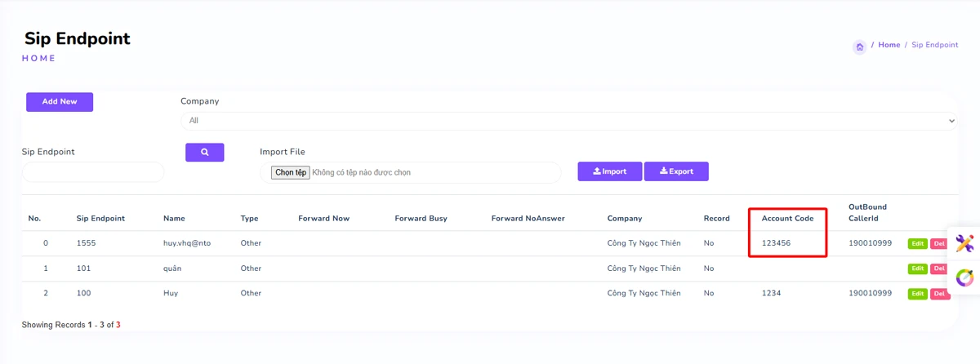Click the magnifier search button
The width and height of the screenshot is (980, 364).
click(204, 153)
